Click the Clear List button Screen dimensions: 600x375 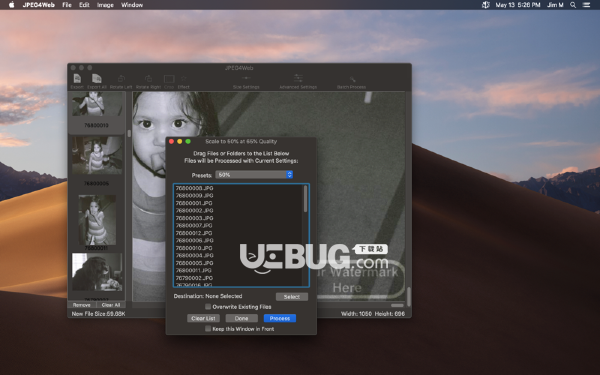click(x=203, y=318)
